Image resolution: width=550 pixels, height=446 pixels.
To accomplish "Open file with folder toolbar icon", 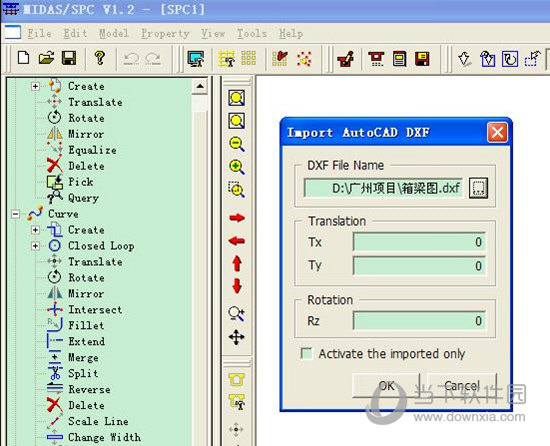I will (46, 58).
